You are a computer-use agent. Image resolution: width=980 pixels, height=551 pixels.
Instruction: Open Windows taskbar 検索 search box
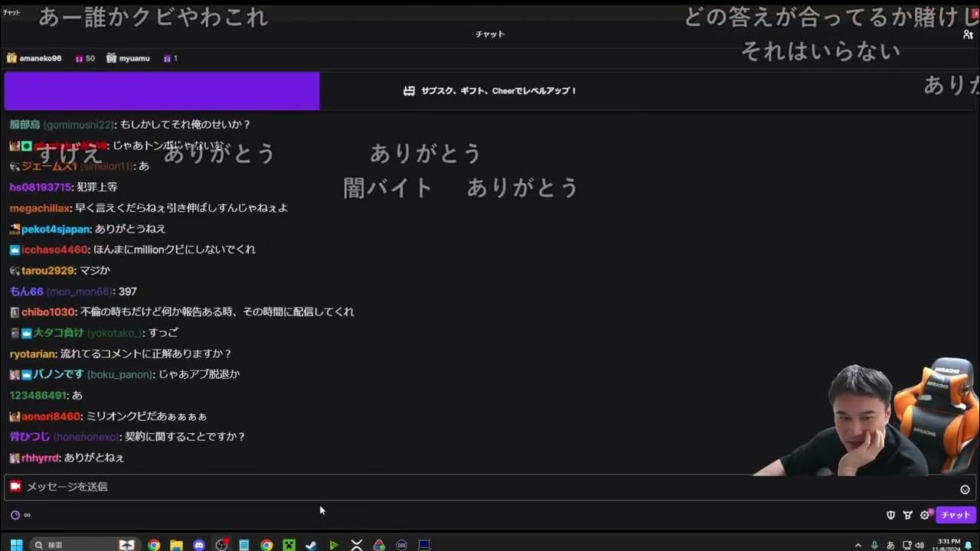tap(84, 545)
